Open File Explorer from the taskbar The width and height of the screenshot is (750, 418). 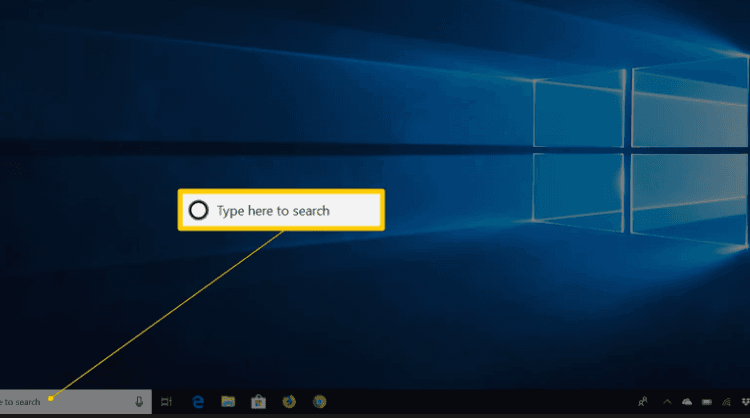tap(228, 402)
